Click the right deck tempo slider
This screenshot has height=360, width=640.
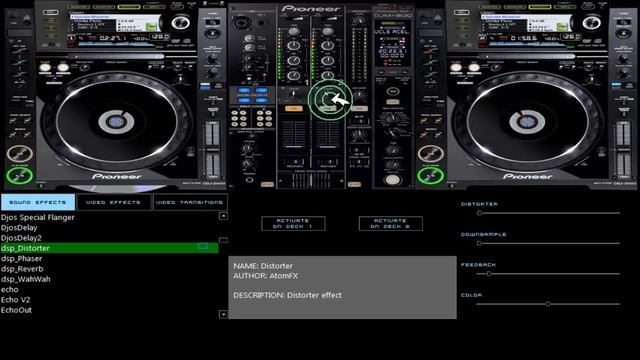pos(623,149)
